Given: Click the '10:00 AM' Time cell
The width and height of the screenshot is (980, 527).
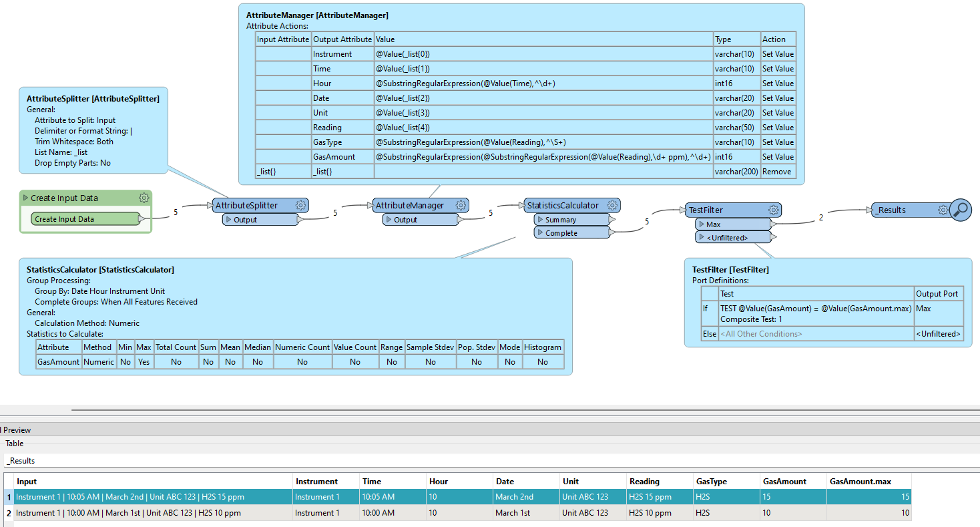Looking at the screenshot, I should point(393,513).
